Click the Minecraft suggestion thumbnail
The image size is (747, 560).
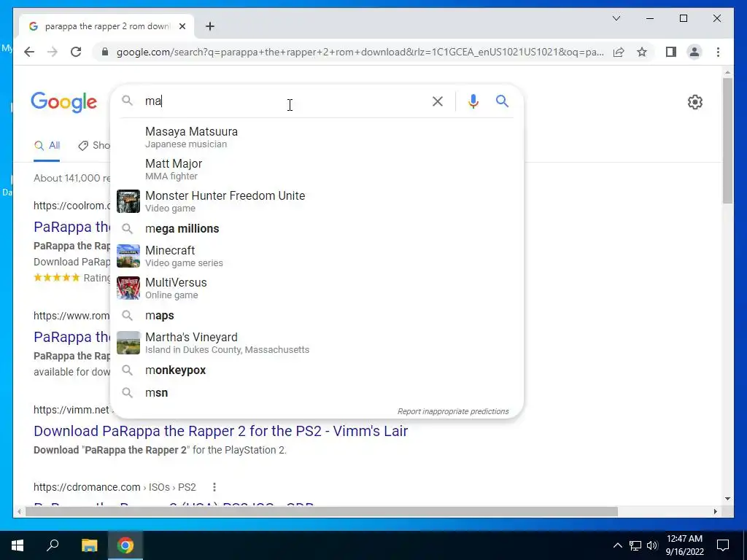click(x=128, y=256)
